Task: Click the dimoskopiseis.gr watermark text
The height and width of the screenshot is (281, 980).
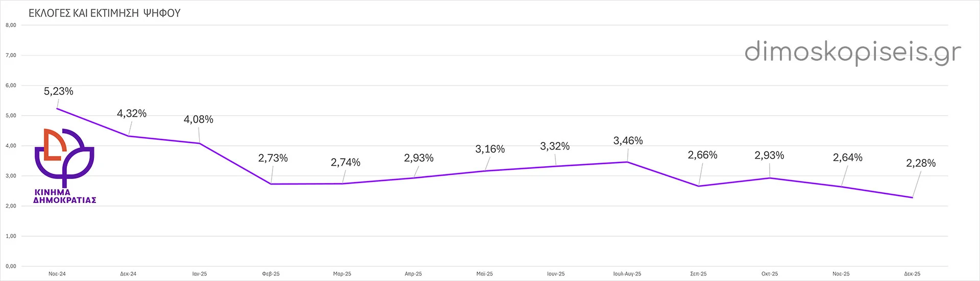Action: click(852, 52)
